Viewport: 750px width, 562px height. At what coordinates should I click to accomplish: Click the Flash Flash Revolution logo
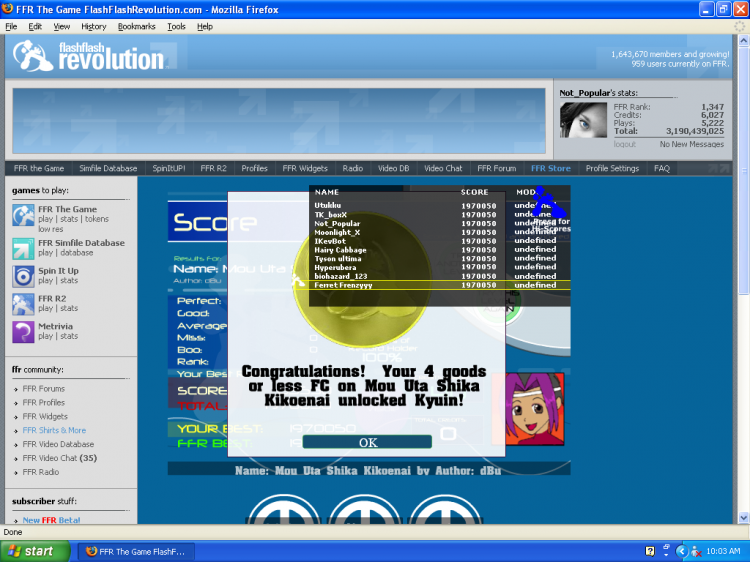pyautogui.click(x=90, y=56)
